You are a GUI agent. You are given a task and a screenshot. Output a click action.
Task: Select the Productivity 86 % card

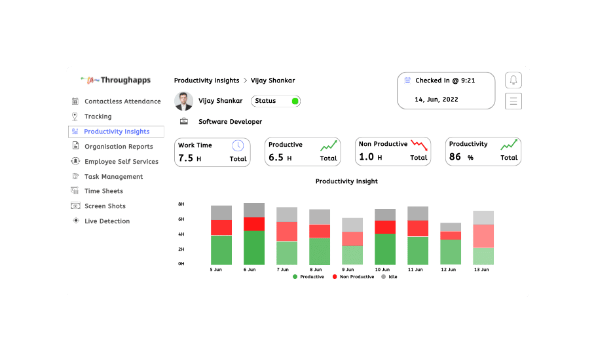pyautogui.click(x=483, y=151)
